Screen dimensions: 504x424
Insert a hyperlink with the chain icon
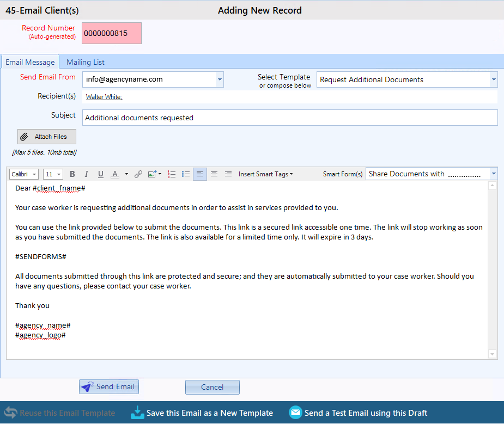point(138,174)
